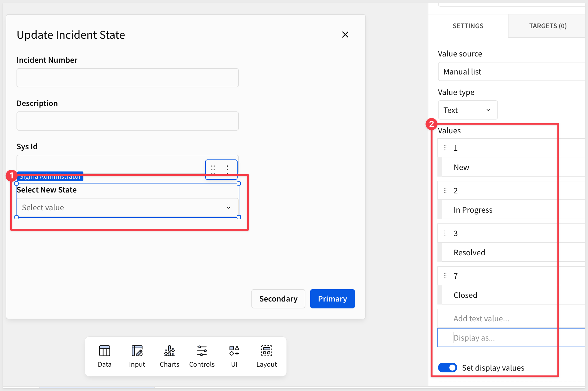Click the drag handle beside value 7

point(445,276)
